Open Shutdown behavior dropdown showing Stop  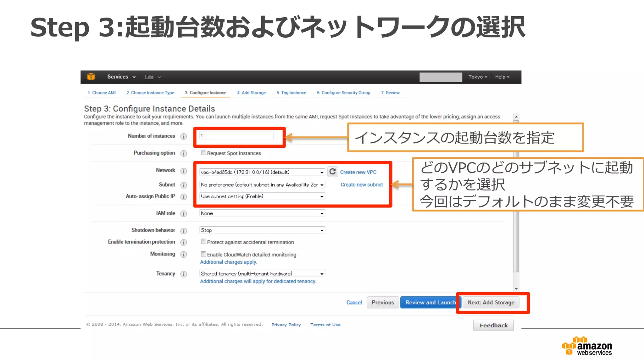[x=262, y=230]
